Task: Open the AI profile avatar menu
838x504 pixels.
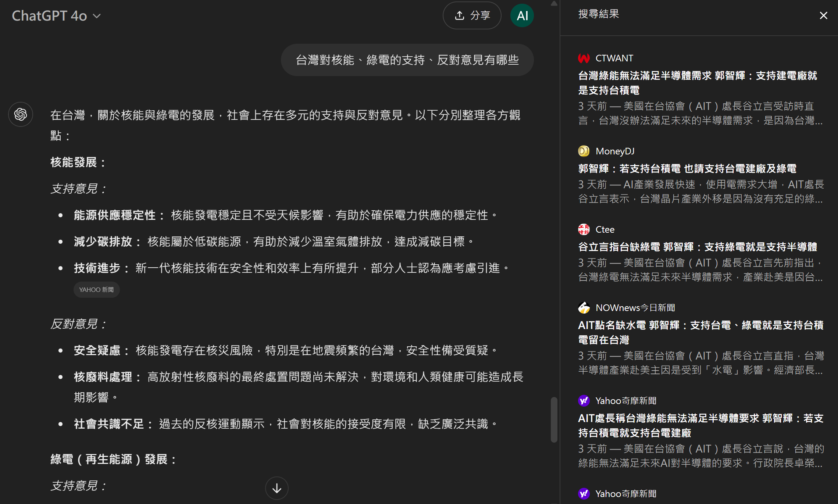Action: coord(522,15)
